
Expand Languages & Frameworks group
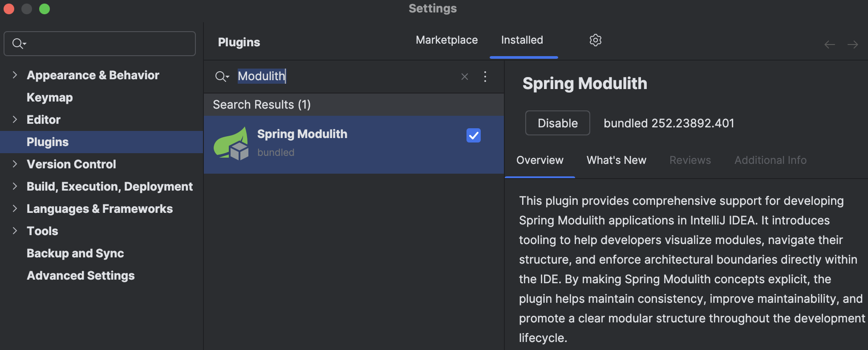[15, 208]
